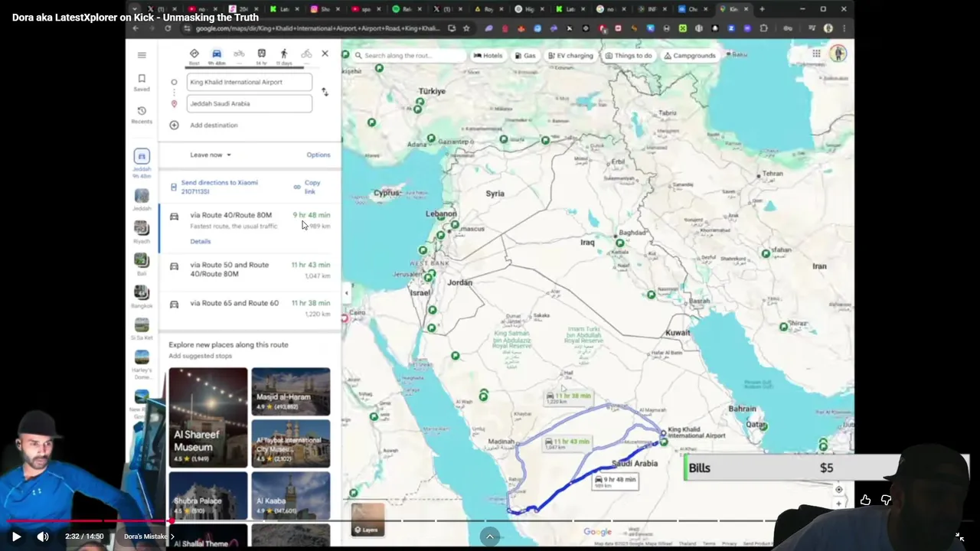Open the Bali recent item in sidebar
The image size is (980, 551).
tap(142, 264)
